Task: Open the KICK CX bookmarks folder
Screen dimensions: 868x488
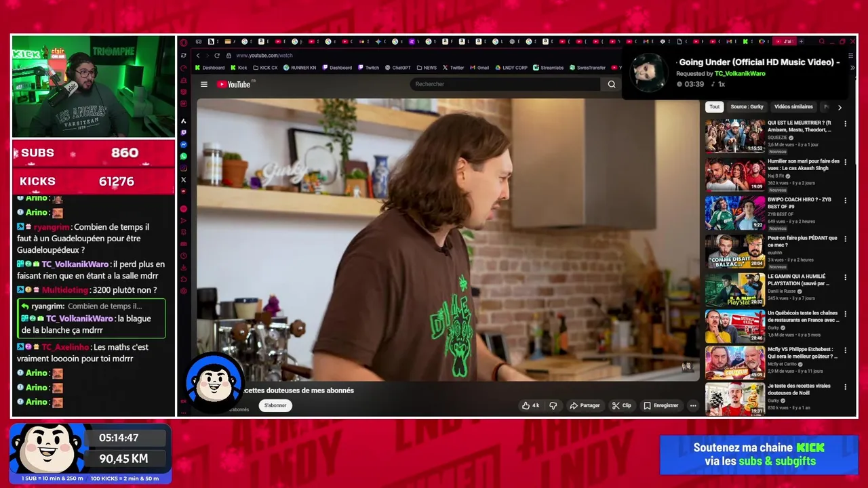Action: pyautogui.click(x=264, y=68)
